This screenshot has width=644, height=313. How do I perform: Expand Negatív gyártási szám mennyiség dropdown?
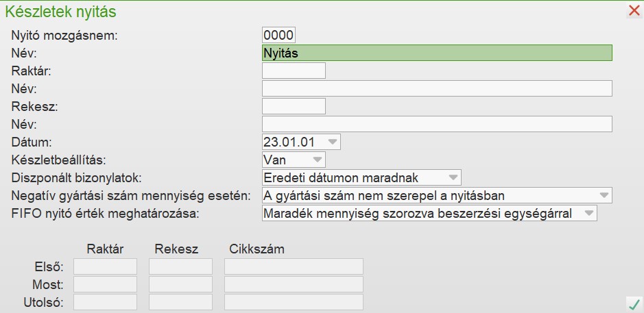pyautogui.click(x=604, y=195)
